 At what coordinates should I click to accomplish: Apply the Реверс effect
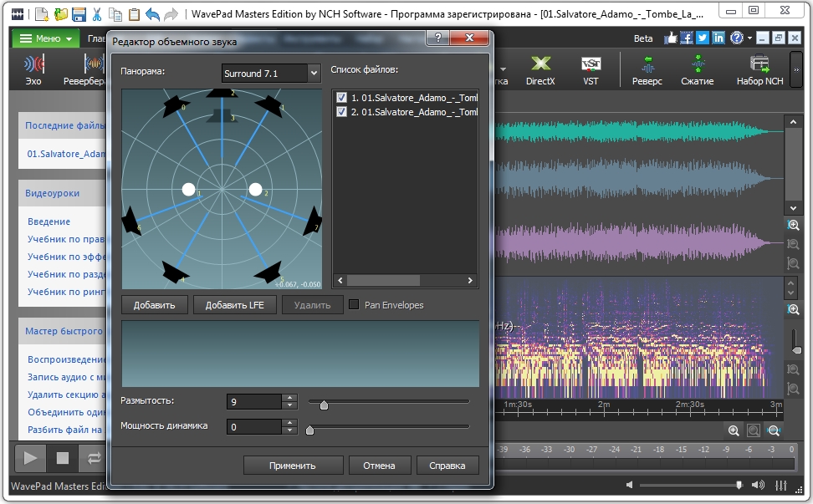pyautogui.click(x=647, y=70)
